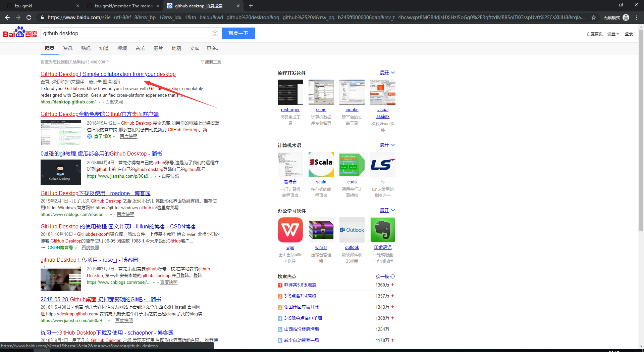Switch to the 图片 search tab
Screen dimensions: 644x352
158,48
